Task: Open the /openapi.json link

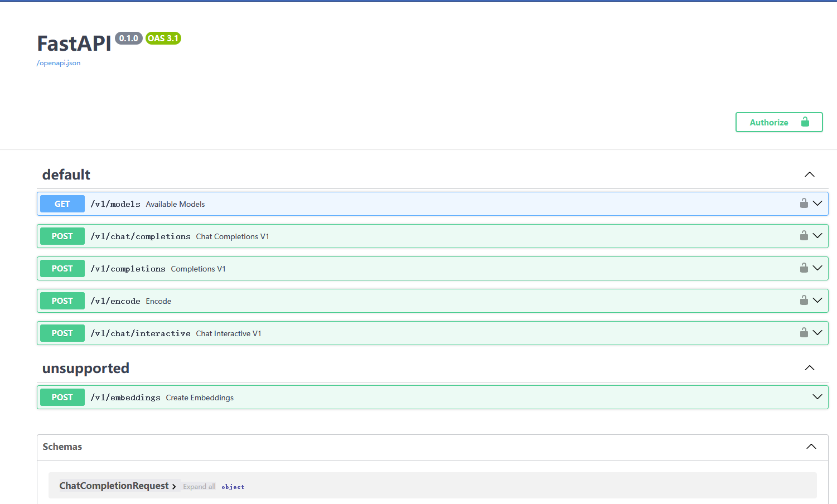Action: click(x=59, y=63)
